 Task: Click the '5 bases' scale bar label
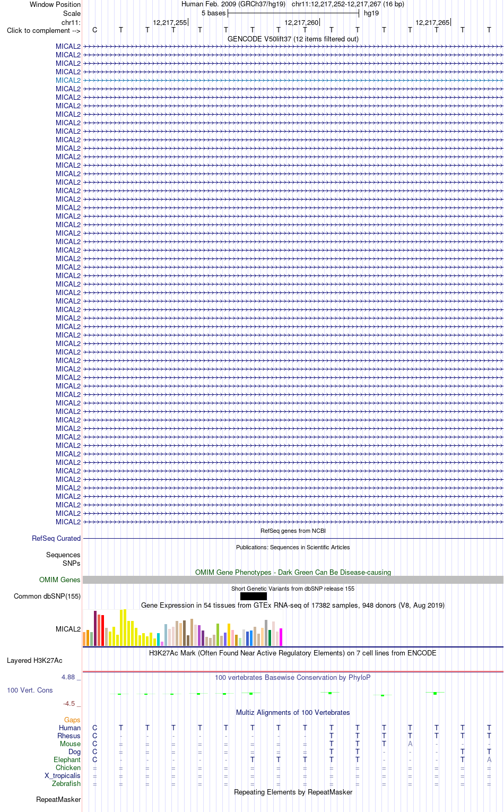(213, 13)
